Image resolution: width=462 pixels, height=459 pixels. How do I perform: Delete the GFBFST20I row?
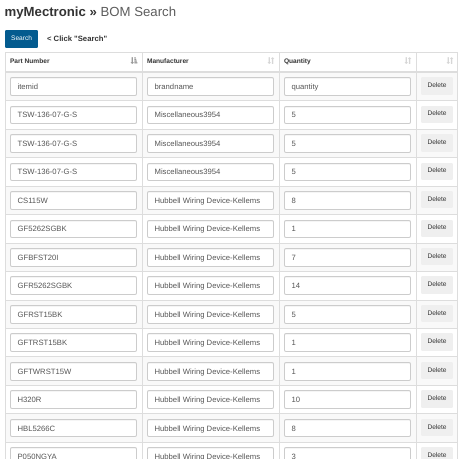pos(437,257)
